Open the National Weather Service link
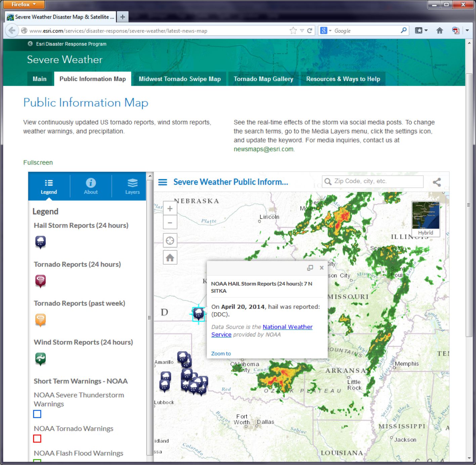This screenshot has height=465, width=476. coord(287,327)
